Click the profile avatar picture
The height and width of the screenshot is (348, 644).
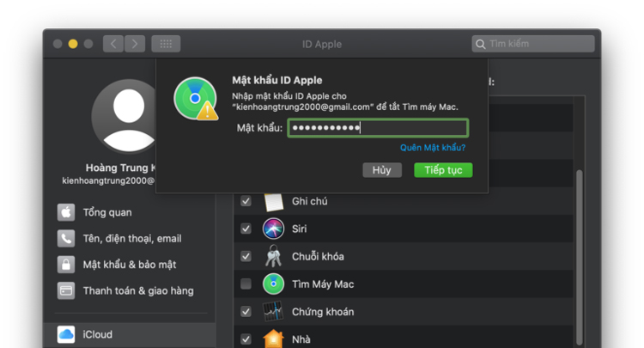click(x=123, y=117)
